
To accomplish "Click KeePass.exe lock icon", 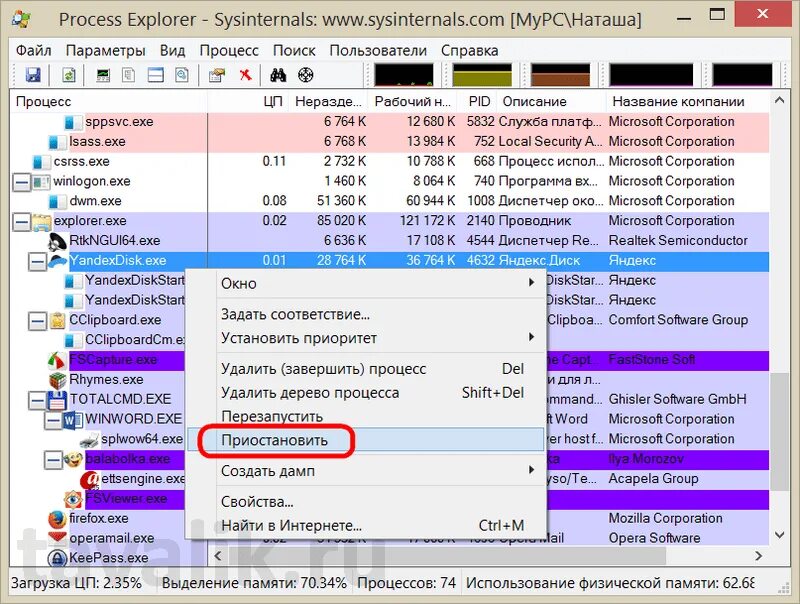I will click(x=57, y=558).
